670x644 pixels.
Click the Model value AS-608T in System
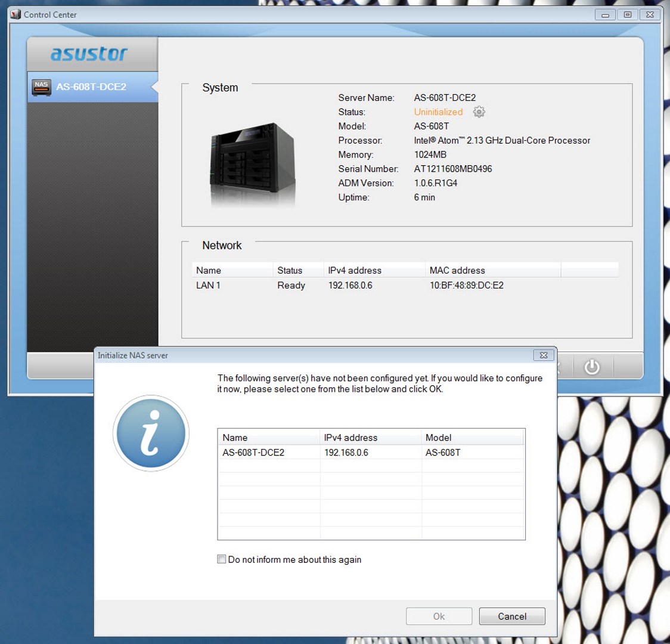[431, 126]
